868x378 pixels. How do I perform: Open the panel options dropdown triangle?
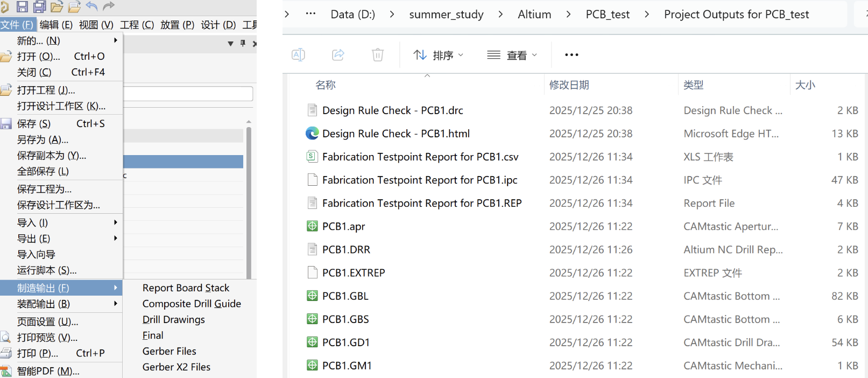coord(230,44)
